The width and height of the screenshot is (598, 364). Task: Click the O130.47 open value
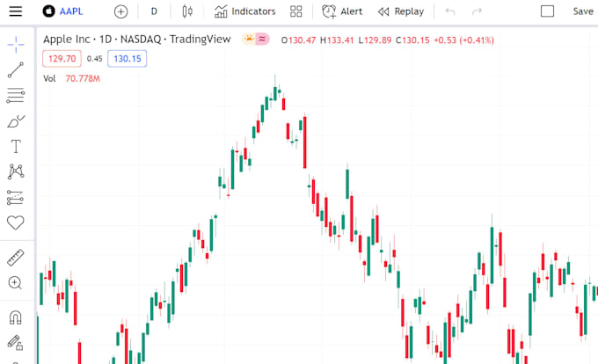(x=298, y=40)
